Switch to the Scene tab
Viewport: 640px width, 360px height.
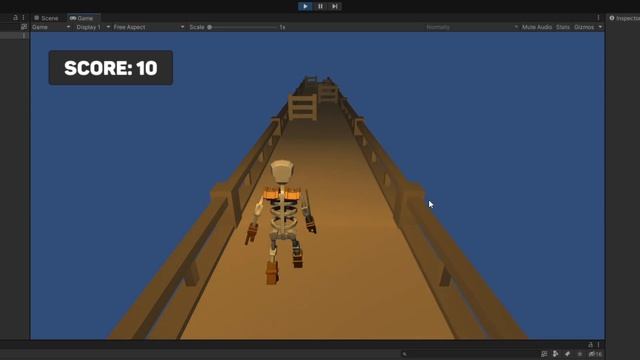coord(47,18)
